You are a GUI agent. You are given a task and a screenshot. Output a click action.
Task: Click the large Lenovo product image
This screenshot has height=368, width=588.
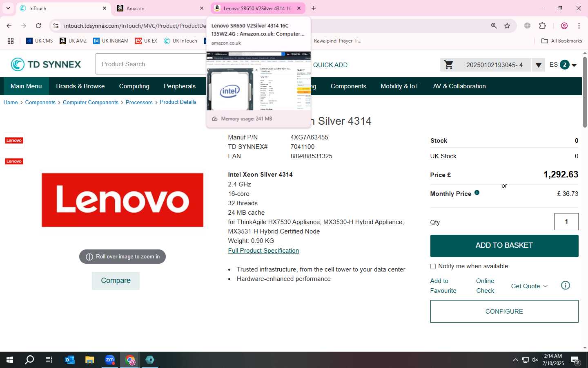pyautogui.click(x=122, y=200)
